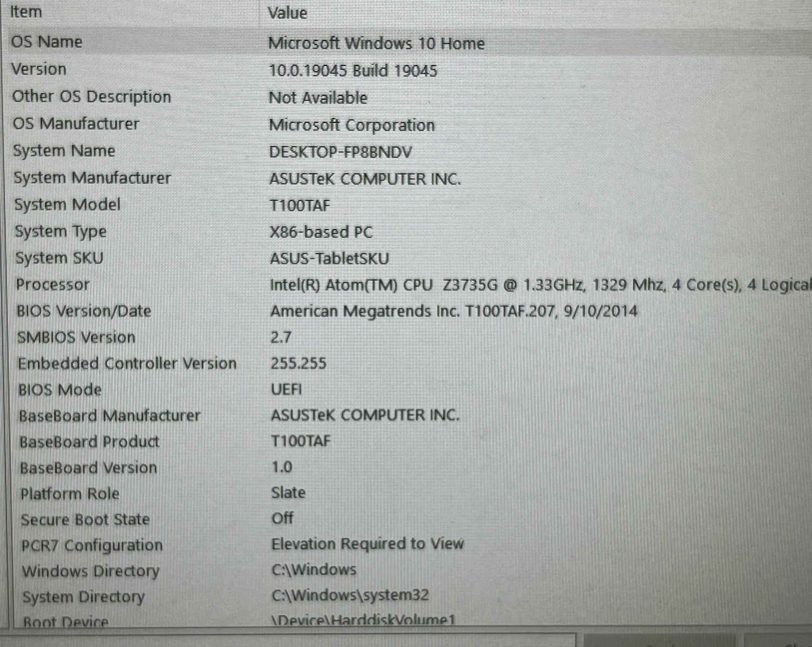Select the System Name row label
Screen dimensions: 812x647
coord(64,150)
